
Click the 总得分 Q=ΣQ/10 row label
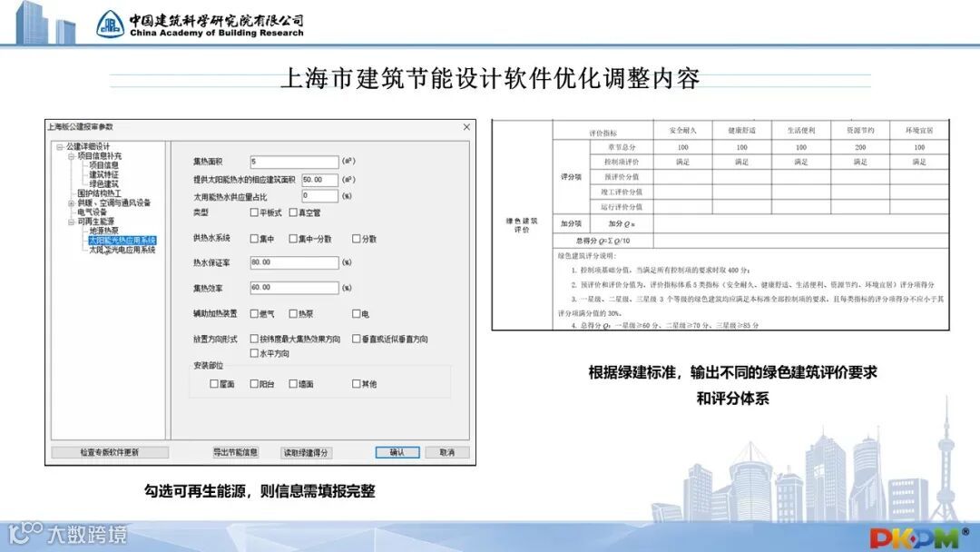603,241
